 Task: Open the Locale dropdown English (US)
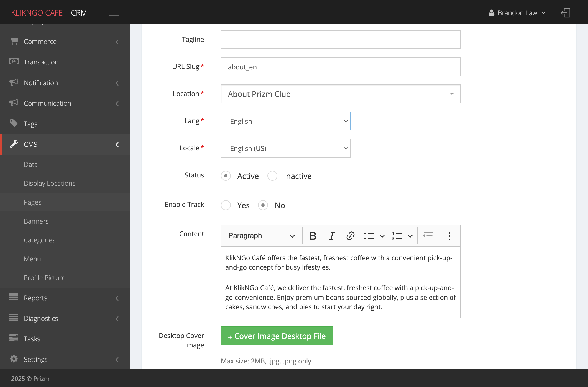(x=286, y=148)
